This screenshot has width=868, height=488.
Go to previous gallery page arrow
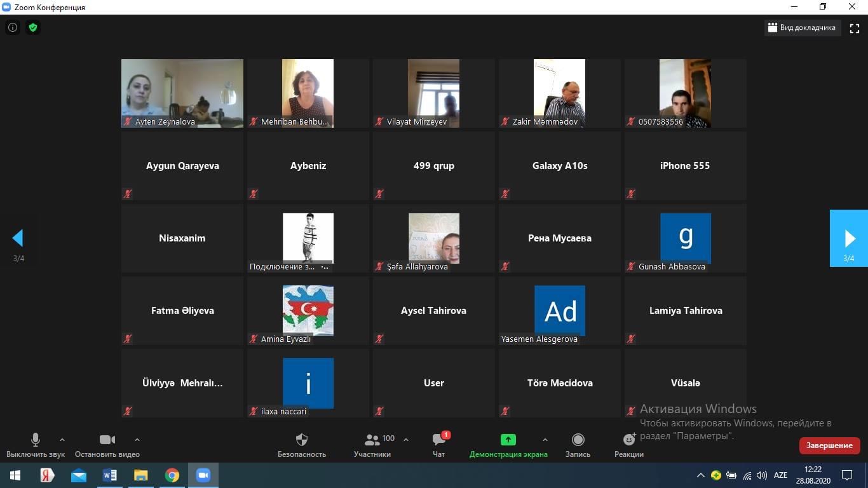tap(18, 238)
